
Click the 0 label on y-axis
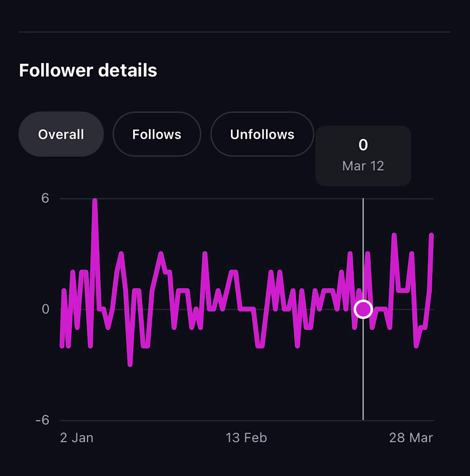tap(45, 309)
